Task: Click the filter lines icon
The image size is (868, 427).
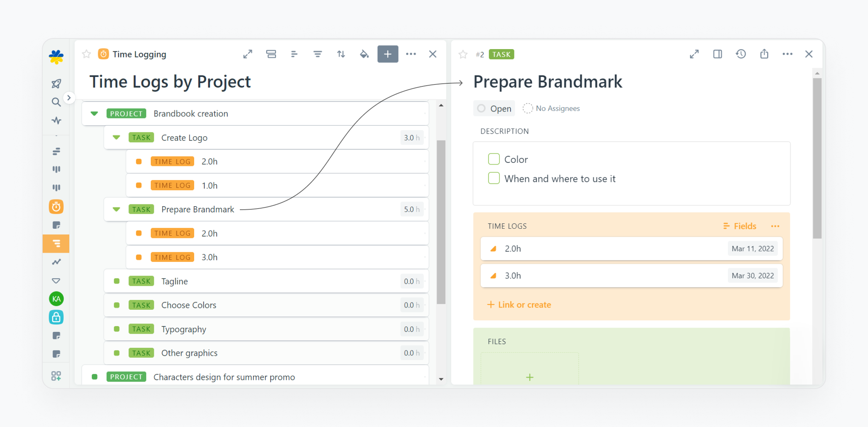Action: 318,54
